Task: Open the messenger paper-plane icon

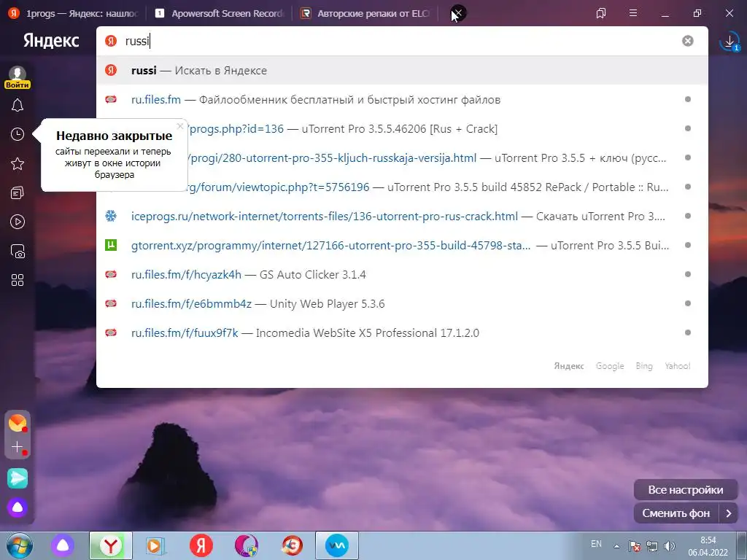Action: tap(18, 478)
